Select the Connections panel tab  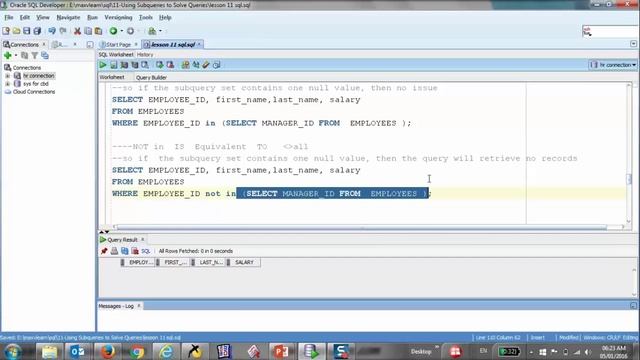[x=24, y=44]
